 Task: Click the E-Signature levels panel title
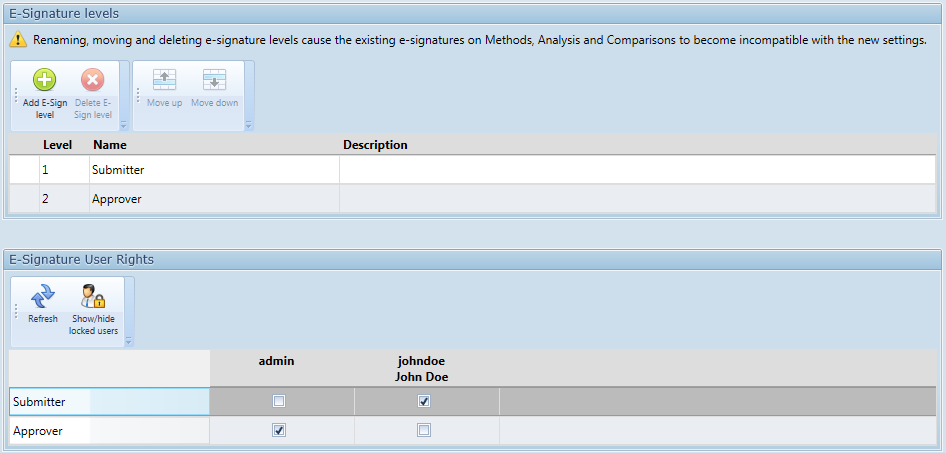coord(64,13)
